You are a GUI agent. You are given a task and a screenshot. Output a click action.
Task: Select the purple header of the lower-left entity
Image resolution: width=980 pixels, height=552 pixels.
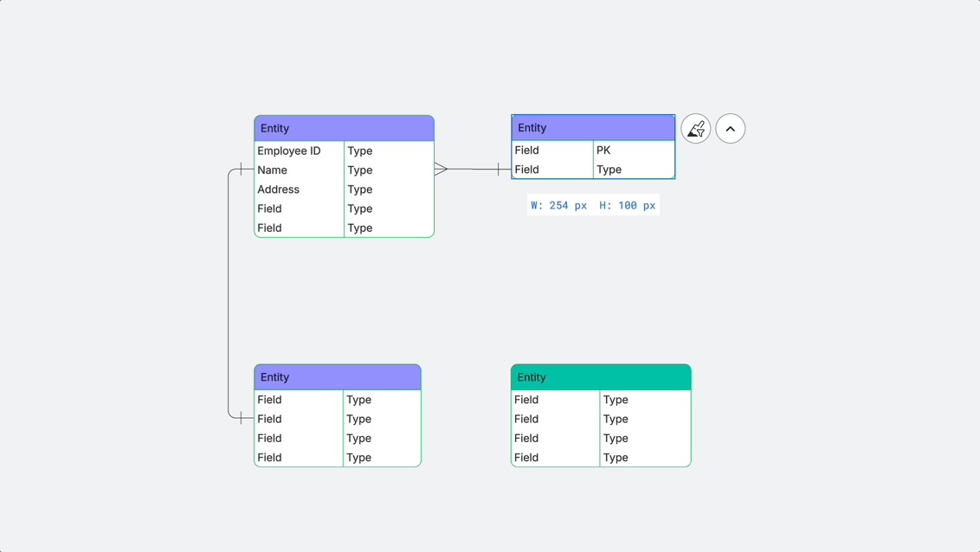(338, 377)
